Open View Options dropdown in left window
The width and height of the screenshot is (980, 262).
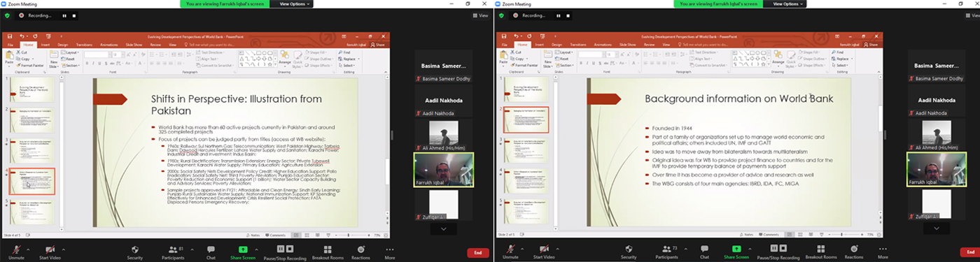tap(294, 3)
